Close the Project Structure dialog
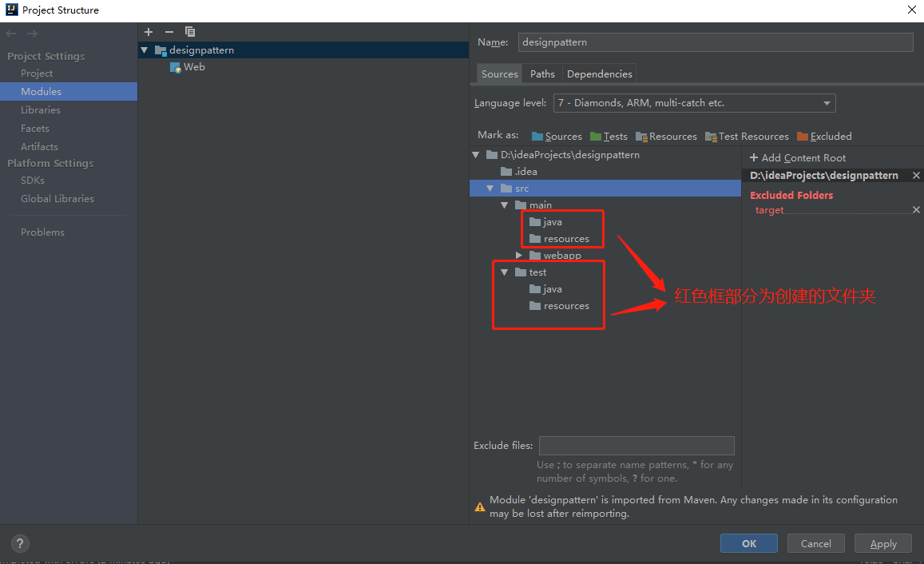The height and width of the screenshot is (564, 924). pos(911,10)
